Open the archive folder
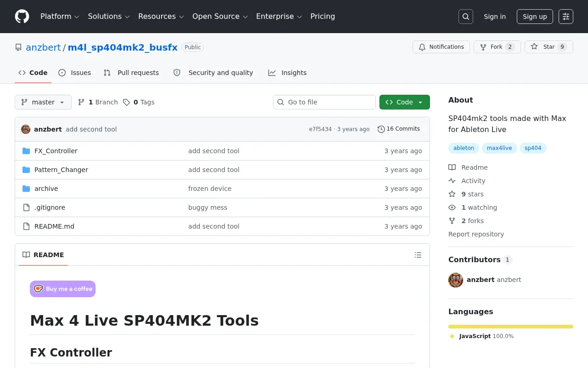This screenshot has width=588, height=368. tap(46, 189)
